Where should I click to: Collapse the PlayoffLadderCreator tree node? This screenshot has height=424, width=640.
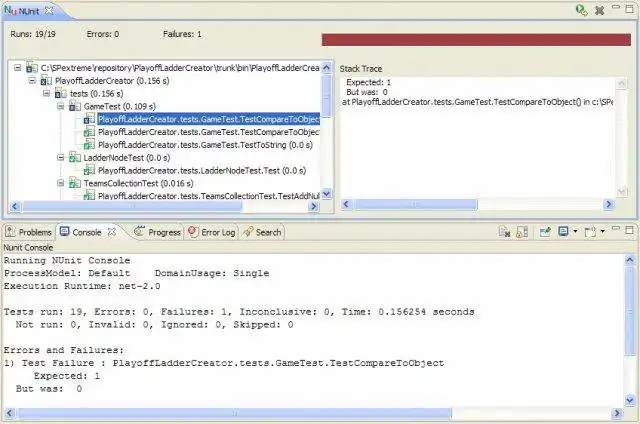pos(32,81)
